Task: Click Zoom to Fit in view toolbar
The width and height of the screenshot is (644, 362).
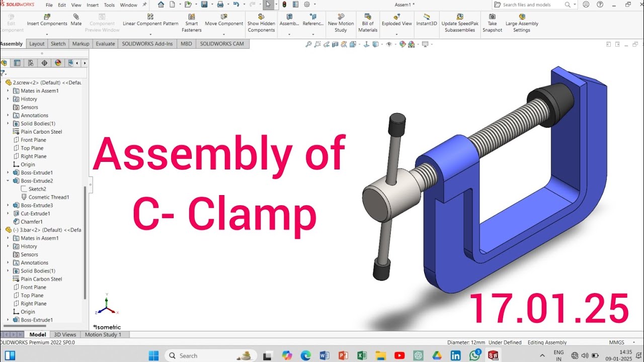Action: point(309,44)
